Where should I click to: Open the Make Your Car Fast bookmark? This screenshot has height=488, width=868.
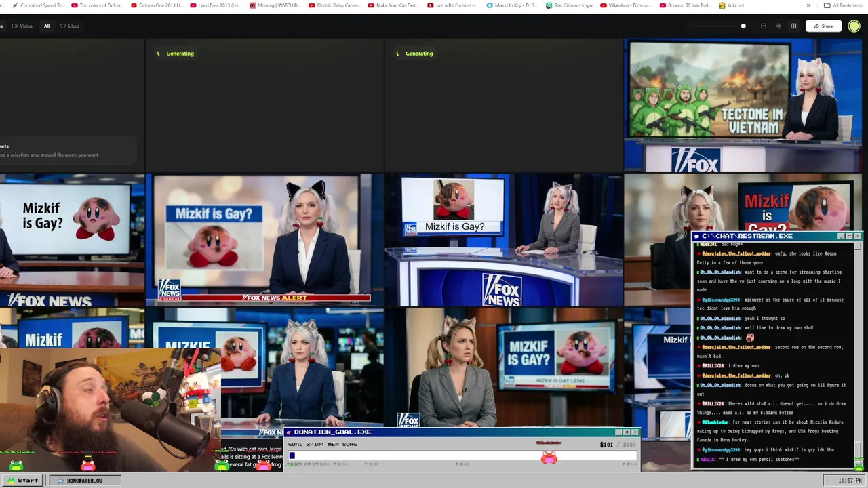(x=394, y=5)
